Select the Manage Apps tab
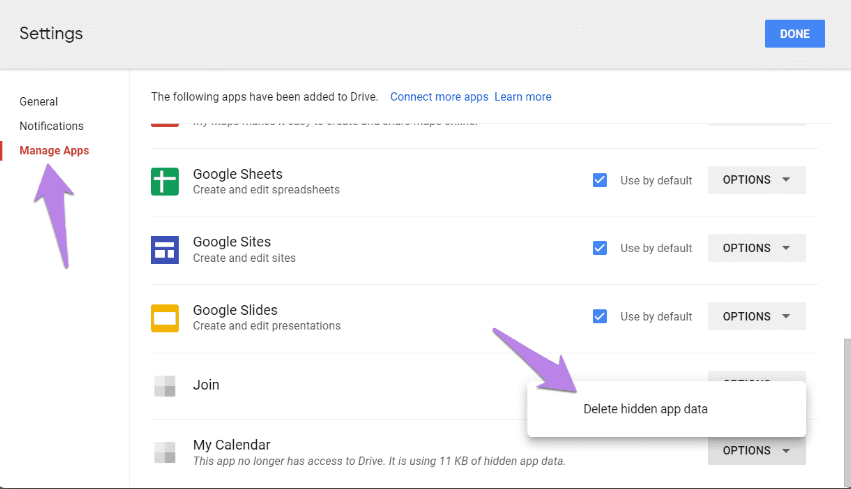Viewport: 851px width, 489px height. pos(54,150)
